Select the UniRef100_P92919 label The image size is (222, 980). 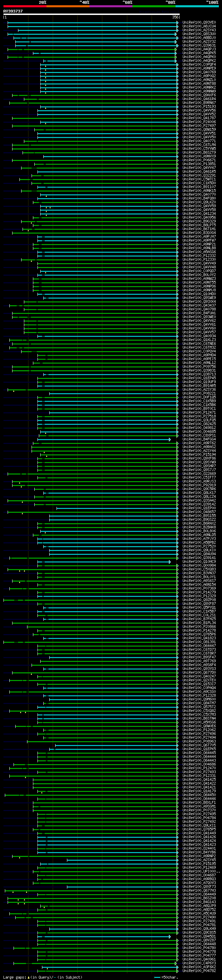(x=199, y=485)
